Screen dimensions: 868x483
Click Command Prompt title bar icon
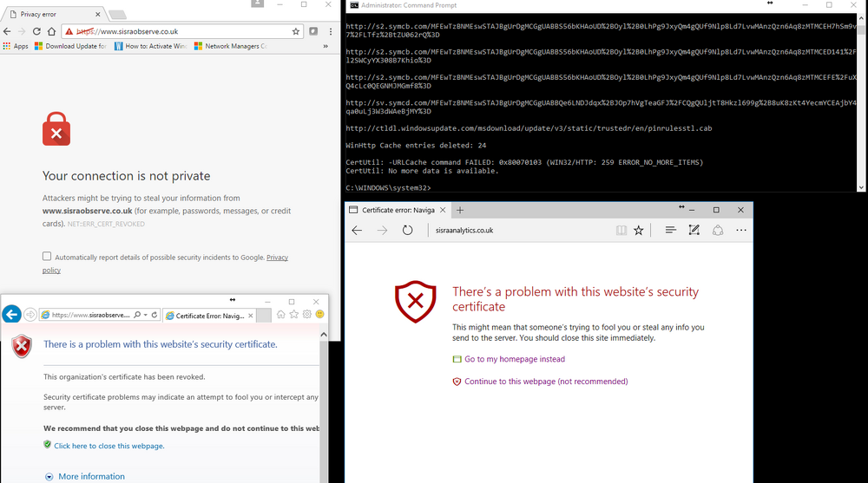(354, 5)
